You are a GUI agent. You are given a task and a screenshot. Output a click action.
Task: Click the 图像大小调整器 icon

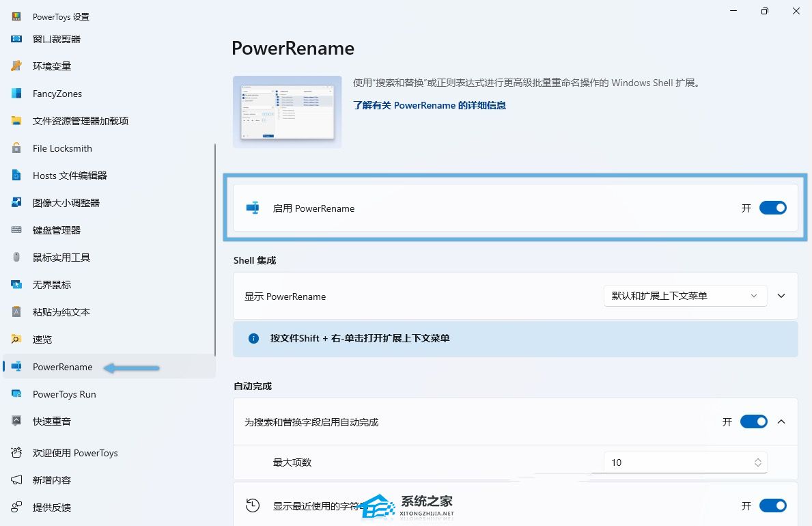16,202
